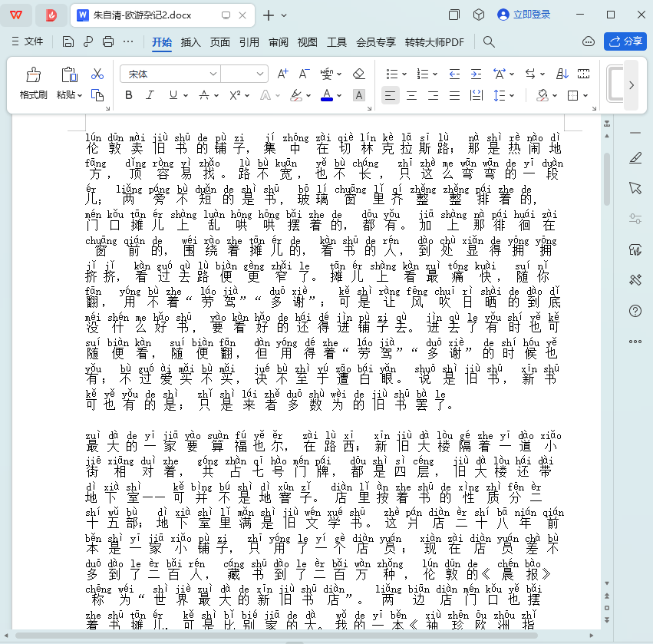Expand bullet list dropdown arrow

pos(404,74)
